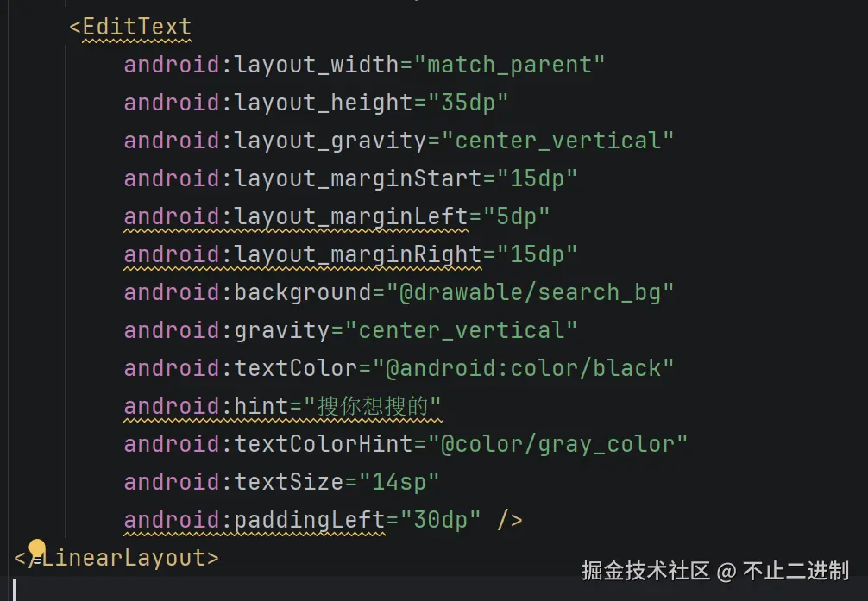Click the android:gravity "center_vertical" value

(461, 330)
